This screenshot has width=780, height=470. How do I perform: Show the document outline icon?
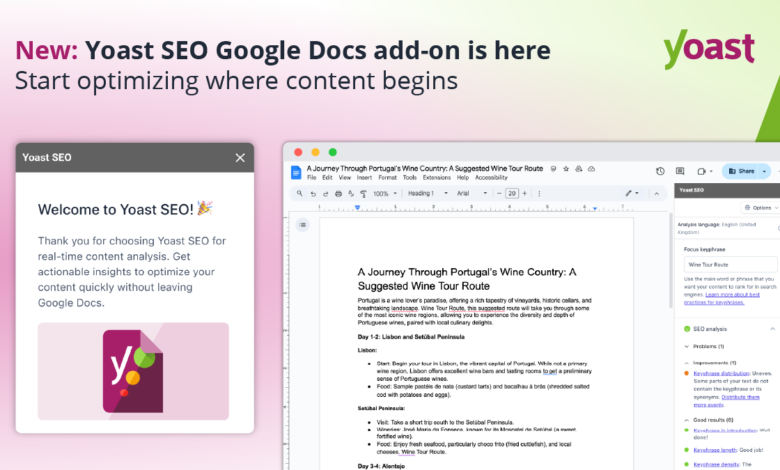pos(302,225)
